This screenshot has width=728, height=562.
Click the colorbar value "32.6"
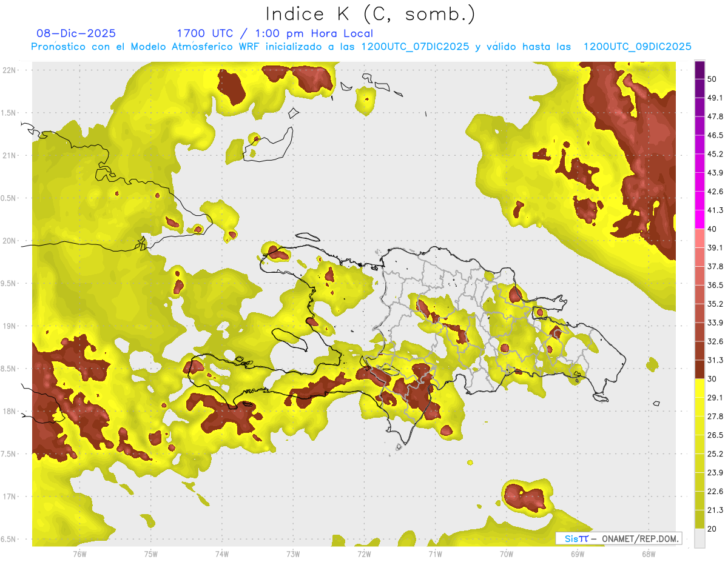(715, 341)
